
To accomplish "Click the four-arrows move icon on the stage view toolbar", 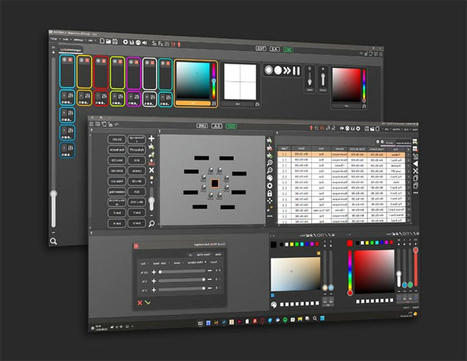I will 269,201.
